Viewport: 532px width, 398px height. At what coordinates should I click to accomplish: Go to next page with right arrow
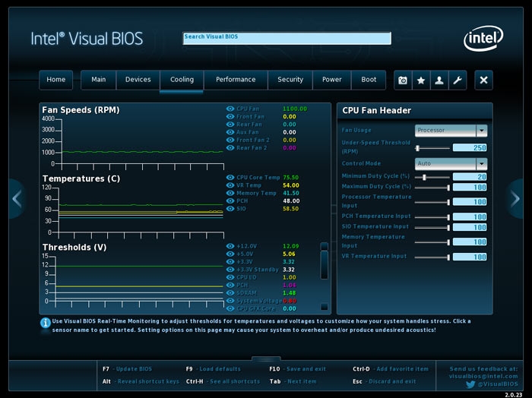(515, 199)
